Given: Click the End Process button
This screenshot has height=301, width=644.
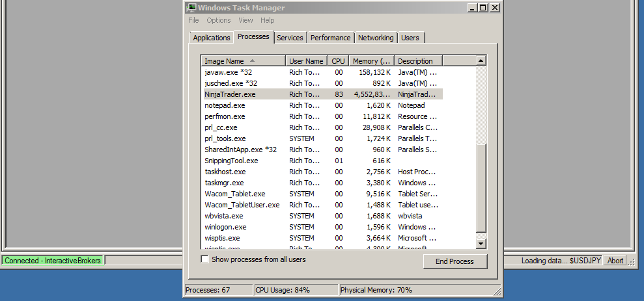Looking at the screenshot, I should 455,261.
